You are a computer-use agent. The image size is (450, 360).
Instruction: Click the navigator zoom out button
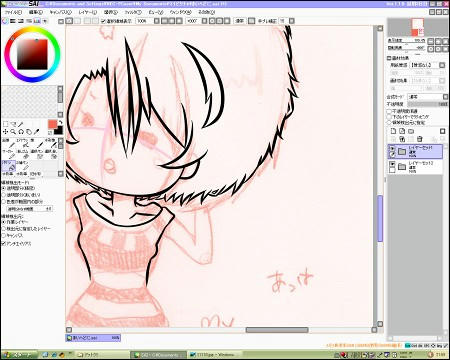click(x=431, y=41)
